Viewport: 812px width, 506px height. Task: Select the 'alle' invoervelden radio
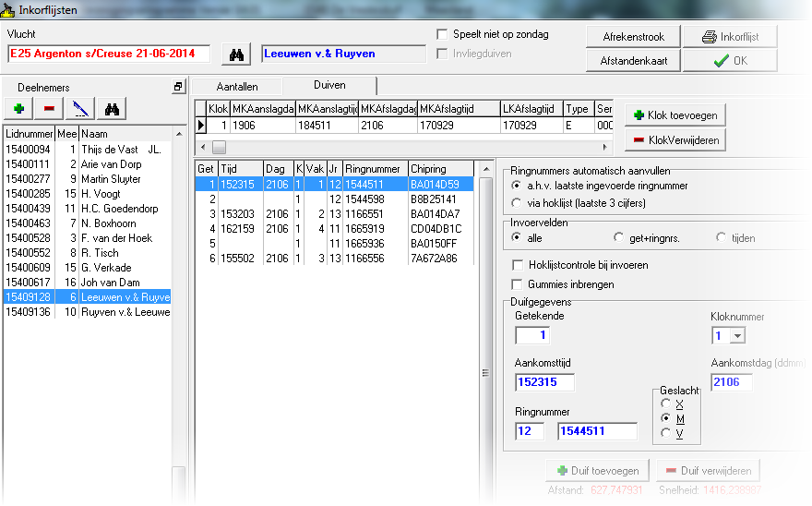point(516,237)
